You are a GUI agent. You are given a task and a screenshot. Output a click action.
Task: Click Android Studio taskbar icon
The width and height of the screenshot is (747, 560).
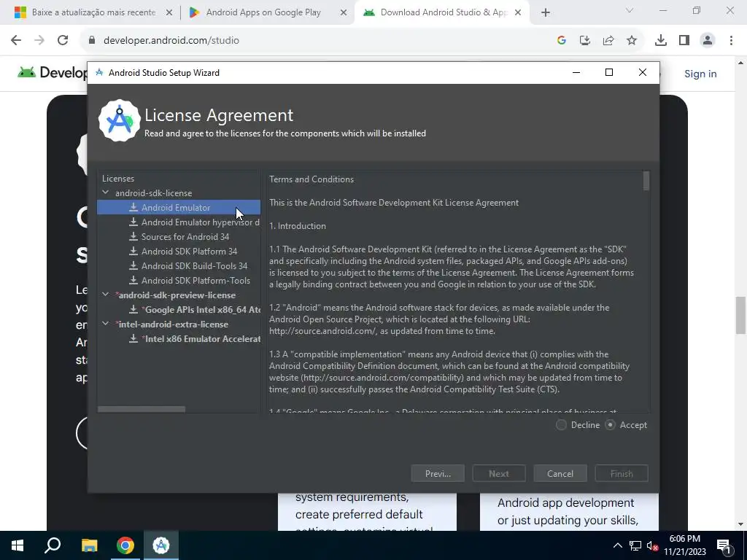161,545
